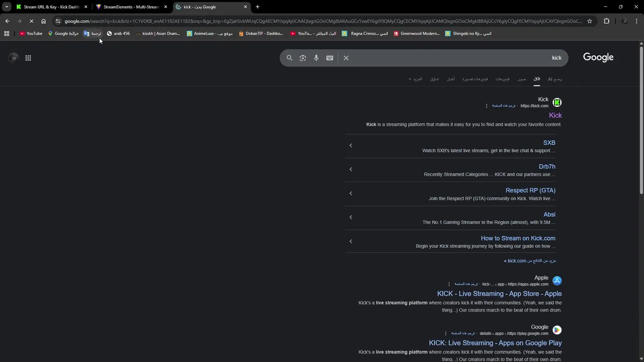Viewport: 644px width, 362px height.
Task: Open the المزيد (More) search filter dropdown
Action: 416,79
